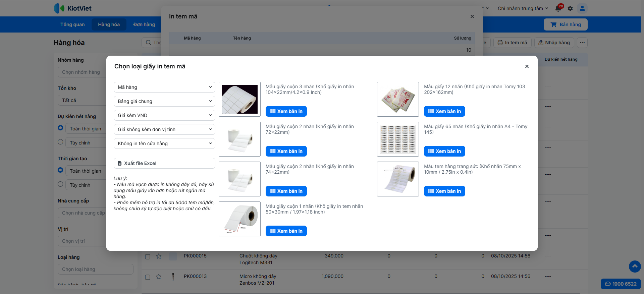Click the Tên hàng column header
The width and height of the screenshot is (644, 294).
242,38
